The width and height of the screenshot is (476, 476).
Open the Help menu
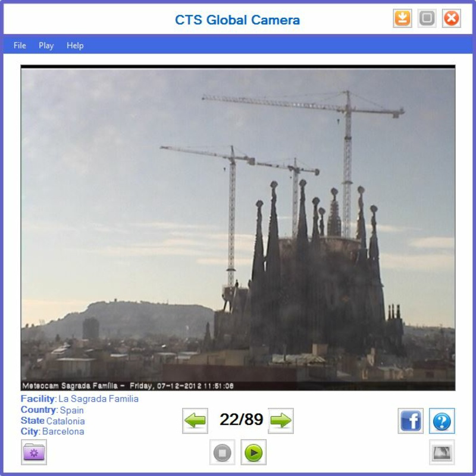pos(75,46)
